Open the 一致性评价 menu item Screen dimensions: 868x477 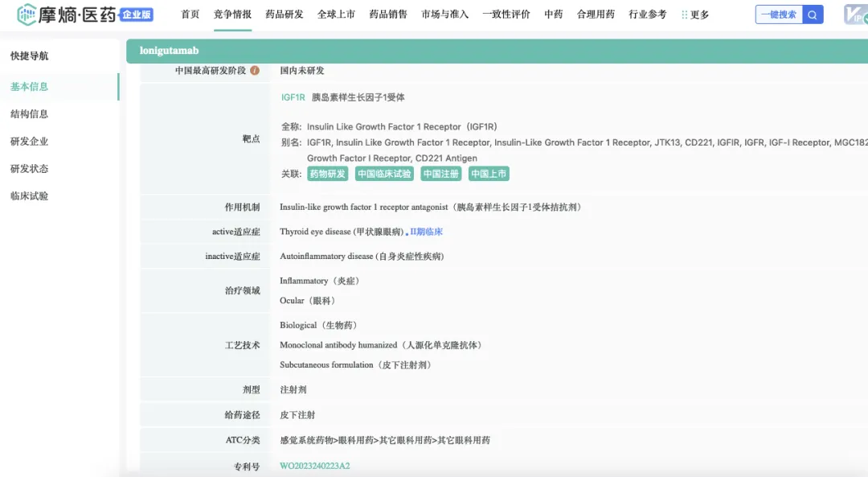point(506,14)
